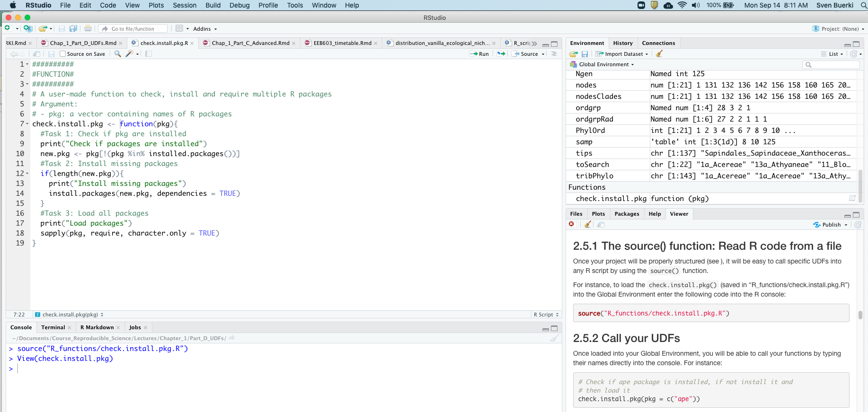
Task: Switch to Terminal tab
Action: click(53, 327)
